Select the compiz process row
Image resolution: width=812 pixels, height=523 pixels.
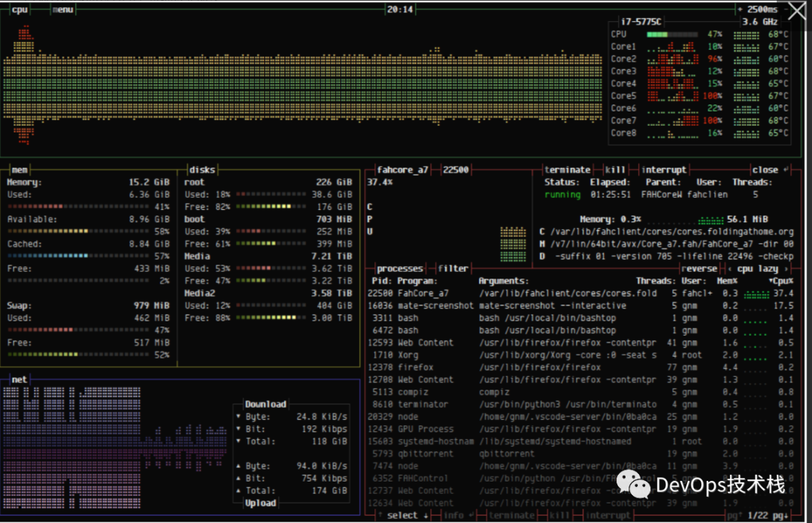580,392
